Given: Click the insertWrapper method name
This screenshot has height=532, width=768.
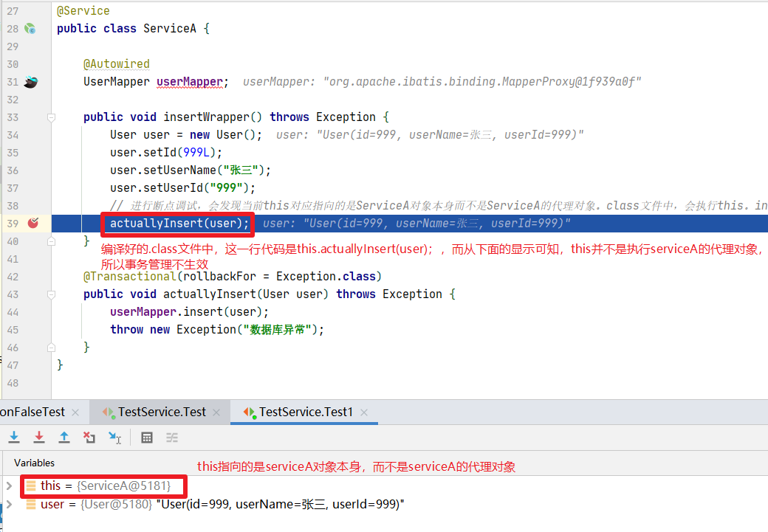Looking at the screenshot, I should pyautogui.click(x=206, y=117).
